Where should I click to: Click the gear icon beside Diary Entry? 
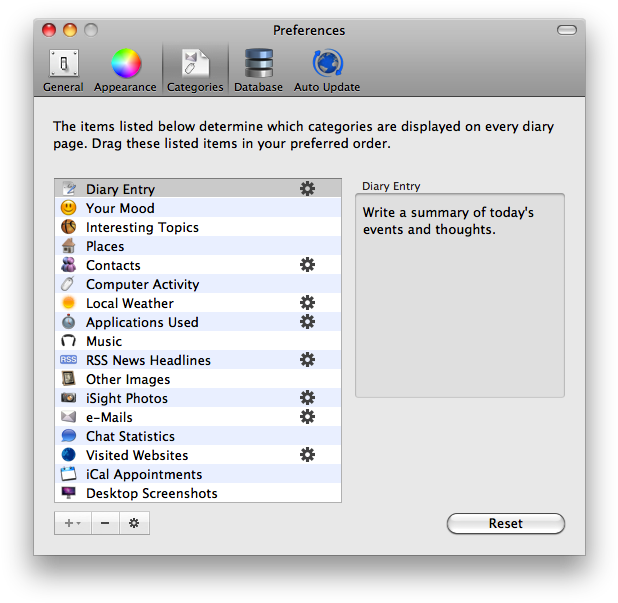[x=307, y=189]
